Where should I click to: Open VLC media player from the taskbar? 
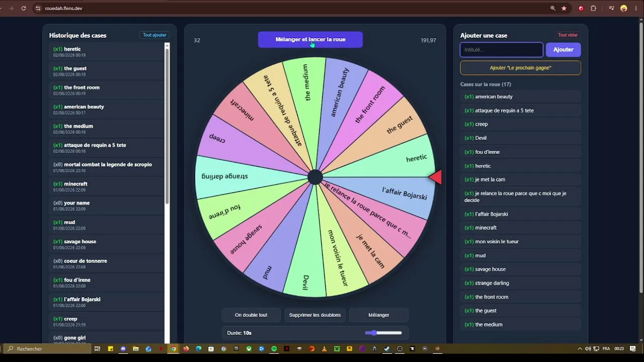pos(324,348)
